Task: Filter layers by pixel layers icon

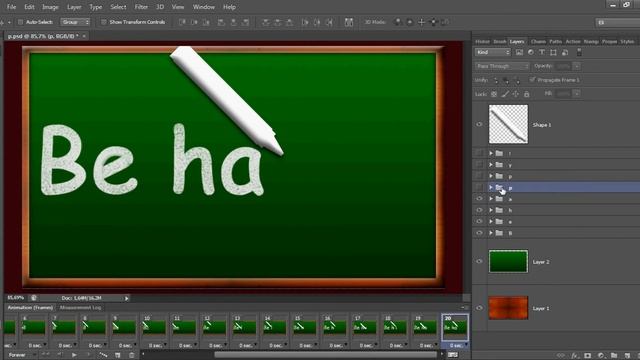Action: tap(519, 52)
